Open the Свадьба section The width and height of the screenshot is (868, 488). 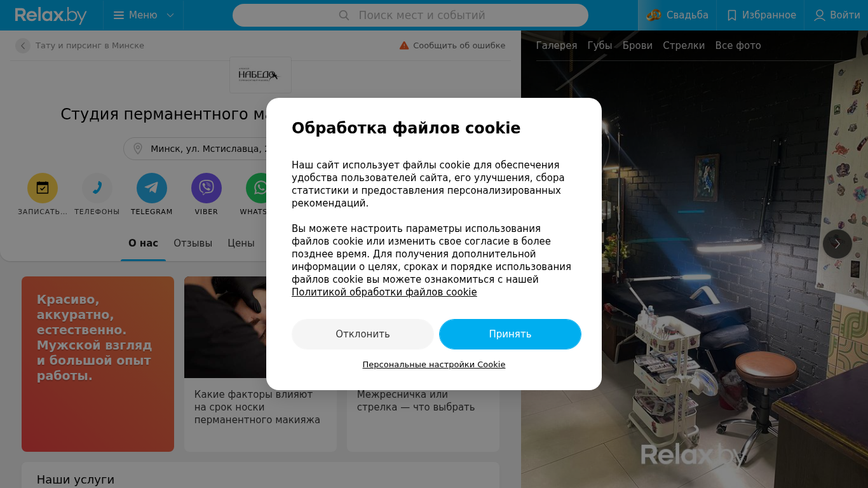tap(677, 15)
